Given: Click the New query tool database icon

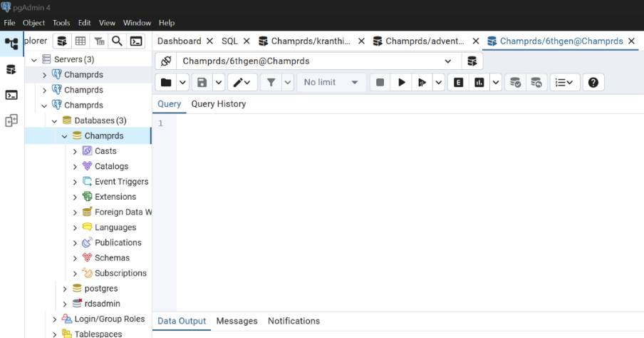Looking at the screenshot, I should [x=472, y=61].
